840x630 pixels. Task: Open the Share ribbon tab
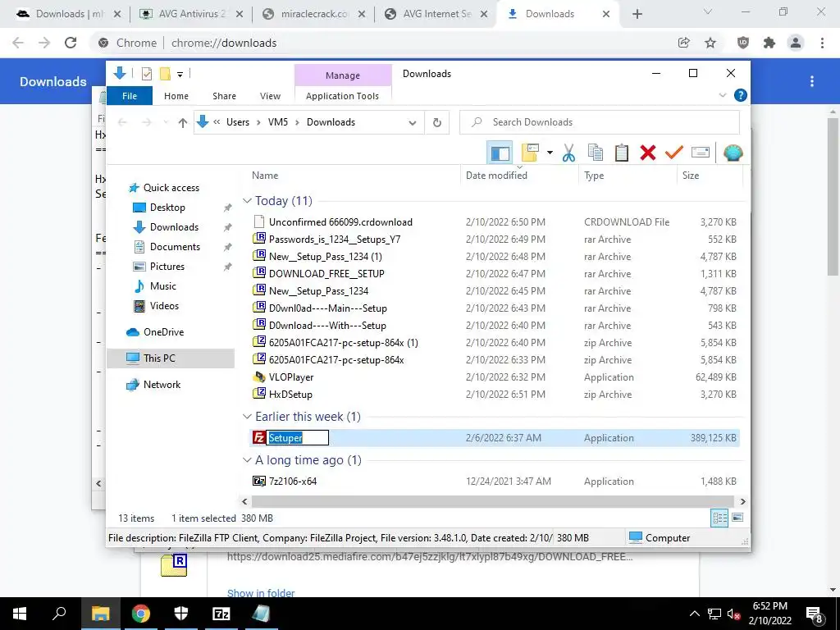(x=224, y=96)
